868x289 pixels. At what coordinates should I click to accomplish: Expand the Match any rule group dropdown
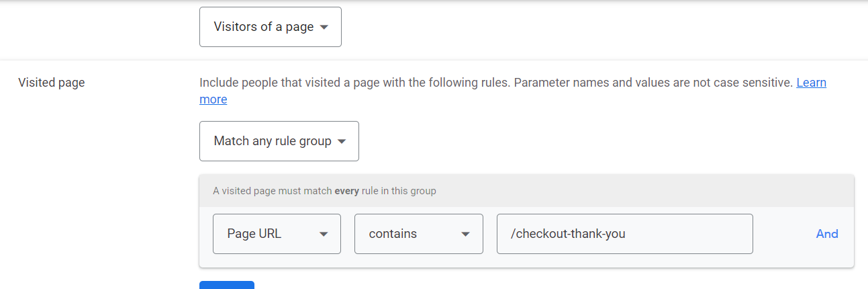(x=279, y=141)
